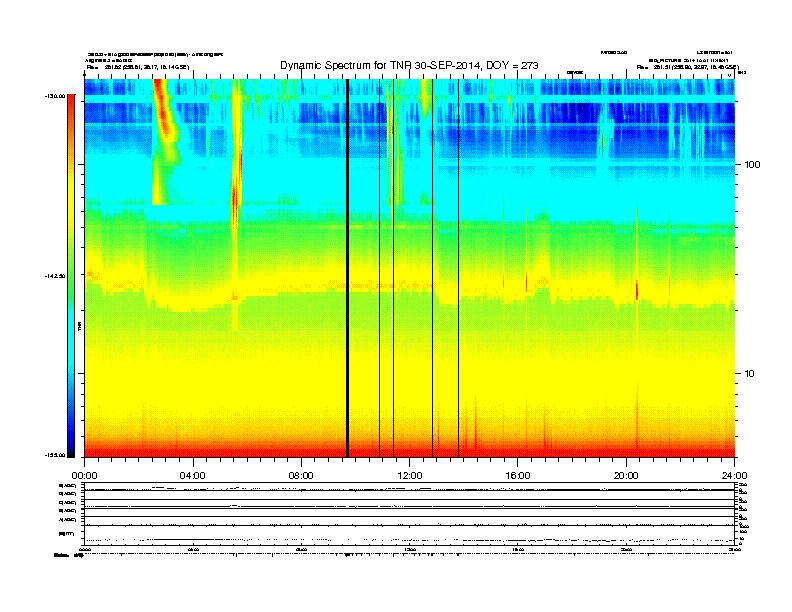
Task: Click the Dynamic Spectrum plot title
Action: pos(409,66)
